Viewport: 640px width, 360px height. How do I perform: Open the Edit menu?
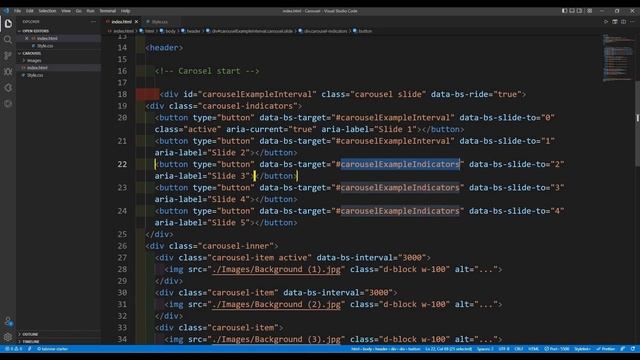(30, 11)
